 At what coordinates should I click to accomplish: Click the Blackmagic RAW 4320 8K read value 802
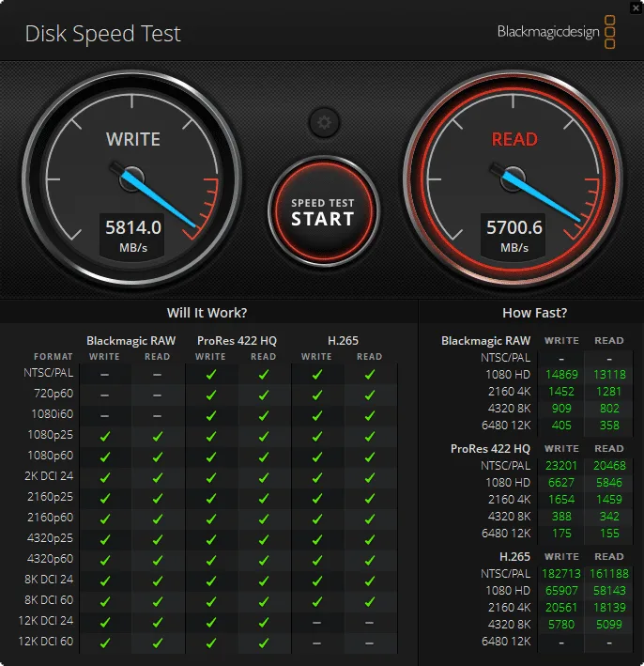(609, 409)
